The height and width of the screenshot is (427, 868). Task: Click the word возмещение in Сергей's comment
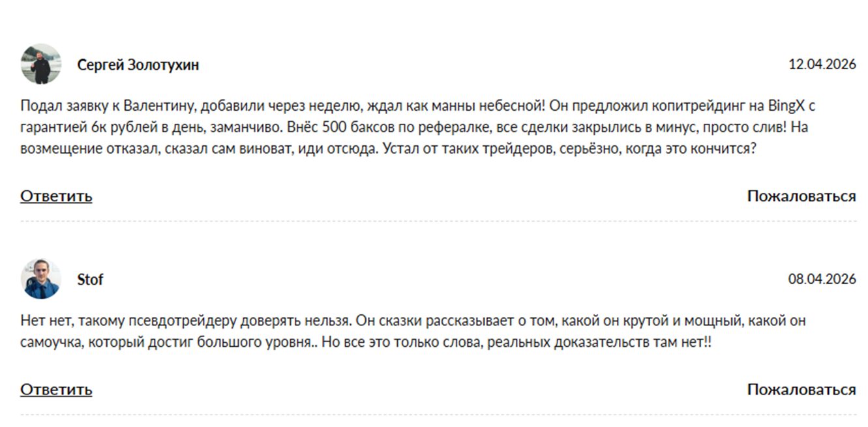click(x=59, y=149)
